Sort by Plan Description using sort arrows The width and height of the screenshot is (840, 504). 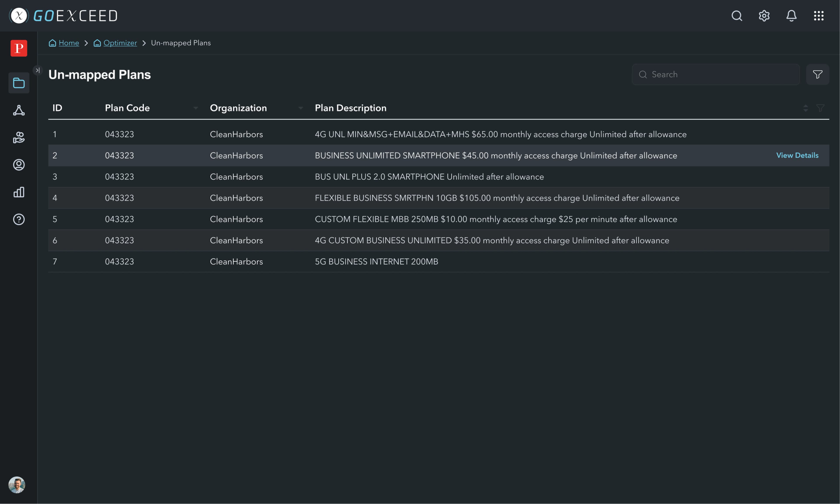(805, 108)
